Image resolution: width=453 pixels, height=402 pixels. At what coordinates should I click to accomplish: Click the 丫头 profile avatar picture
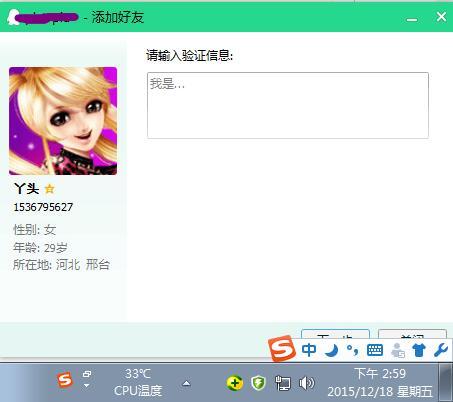tap(63, 121)
